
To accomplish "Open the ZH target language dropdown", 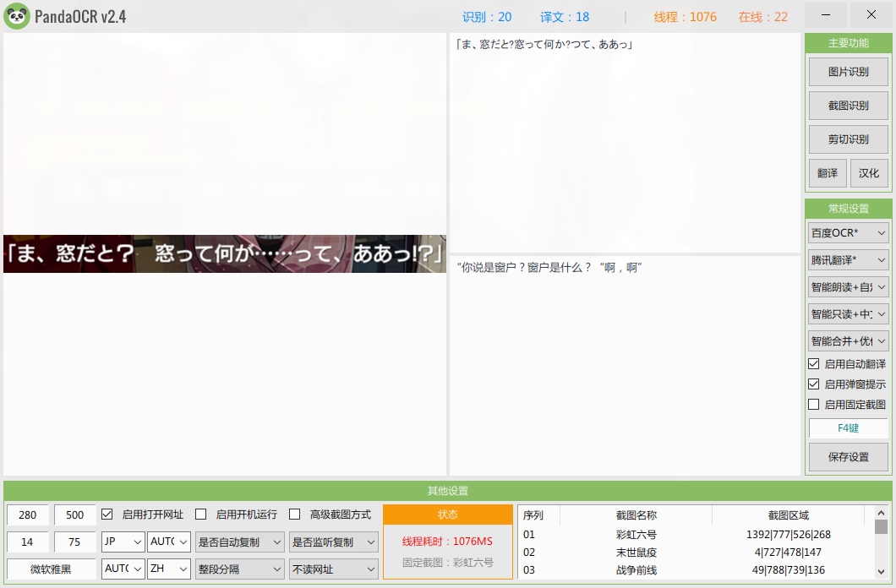I will [168, 569].
